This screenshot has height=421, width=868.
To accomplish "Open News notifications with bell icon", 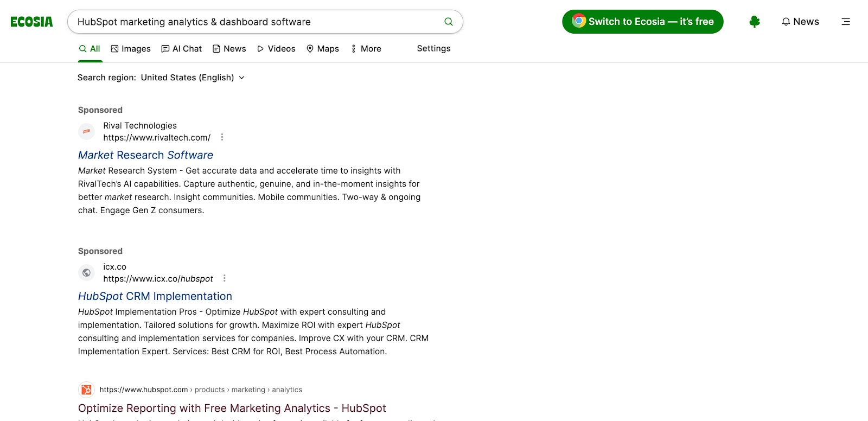I will (800, 22).
